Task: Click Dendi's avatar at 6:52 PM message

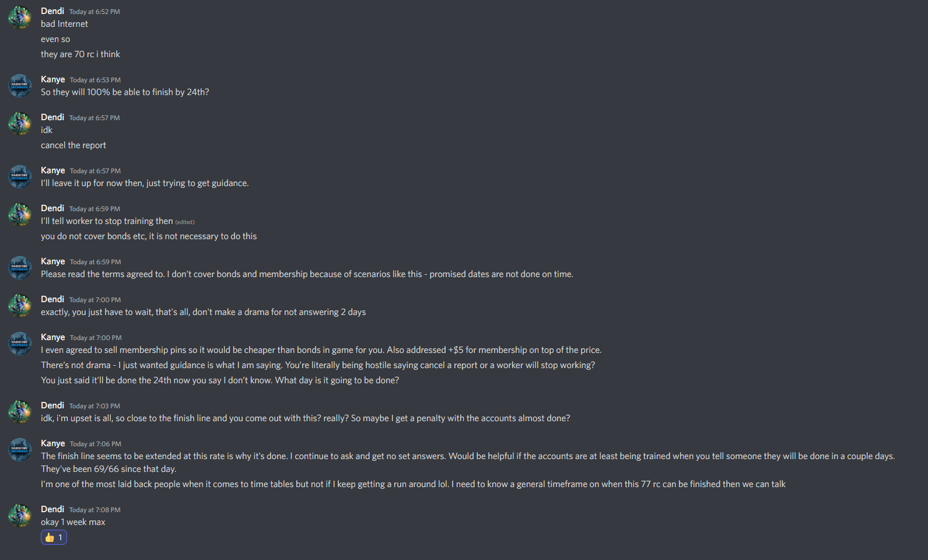Action: 20,17
